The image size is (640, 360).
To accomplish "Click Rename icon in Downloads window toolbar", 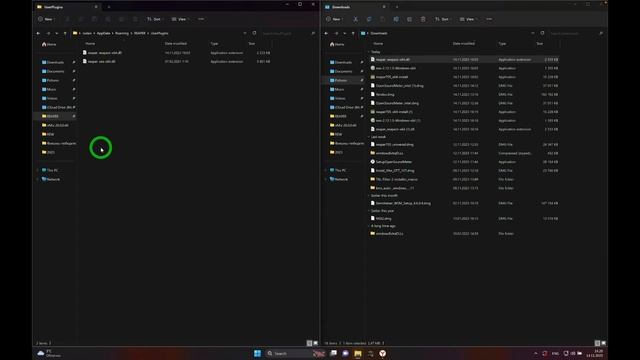I will coord(396,19).
